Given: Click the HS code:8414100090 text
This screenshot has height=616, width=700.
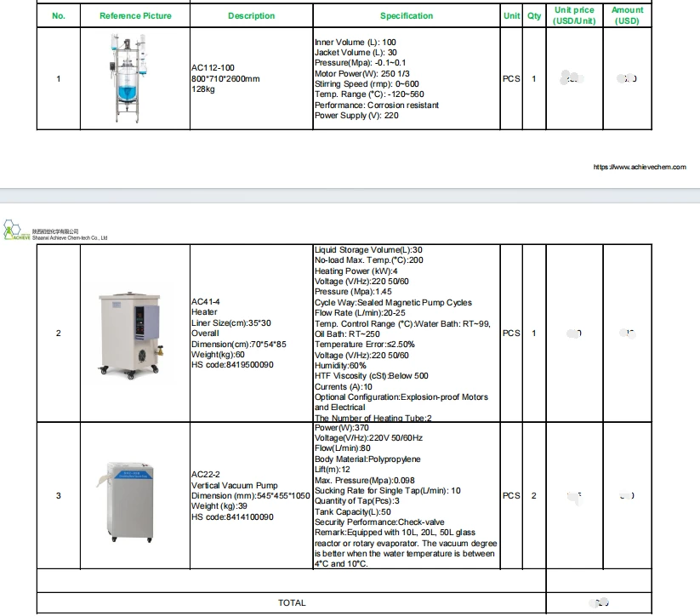Looking at the screenshot, I should (x=232, y=516).
